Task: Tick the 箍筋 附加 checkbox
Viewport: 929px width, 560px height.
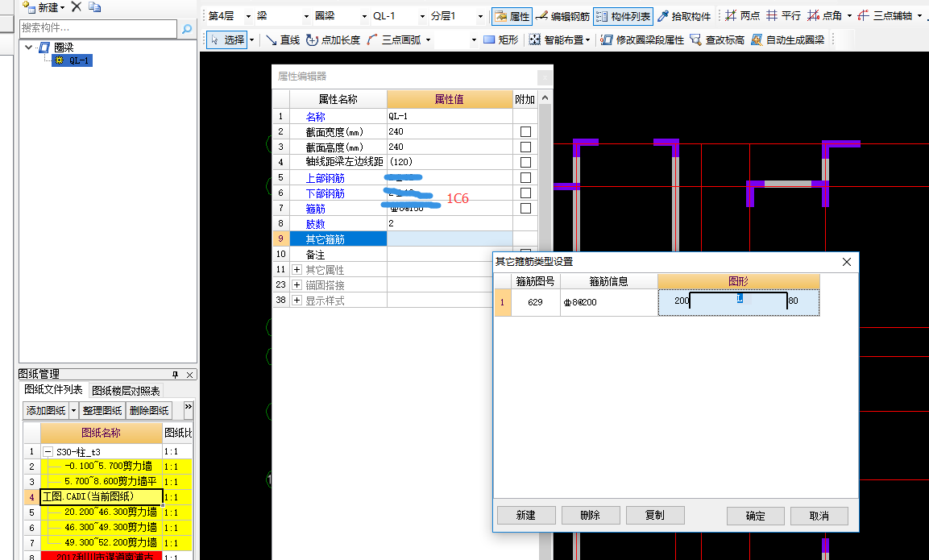Action: (525, 209)
